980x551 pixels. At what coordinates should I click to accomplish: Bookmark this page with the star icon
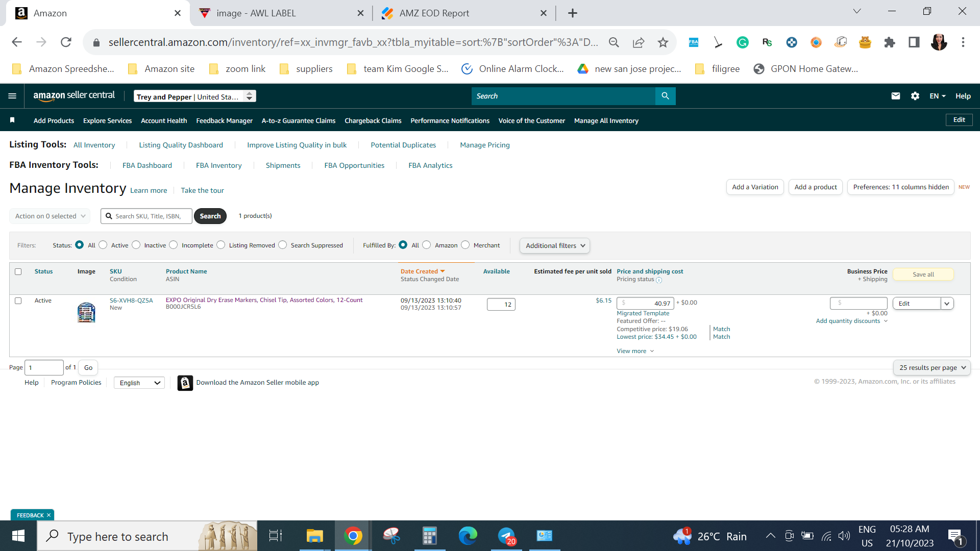pos(663,42)
